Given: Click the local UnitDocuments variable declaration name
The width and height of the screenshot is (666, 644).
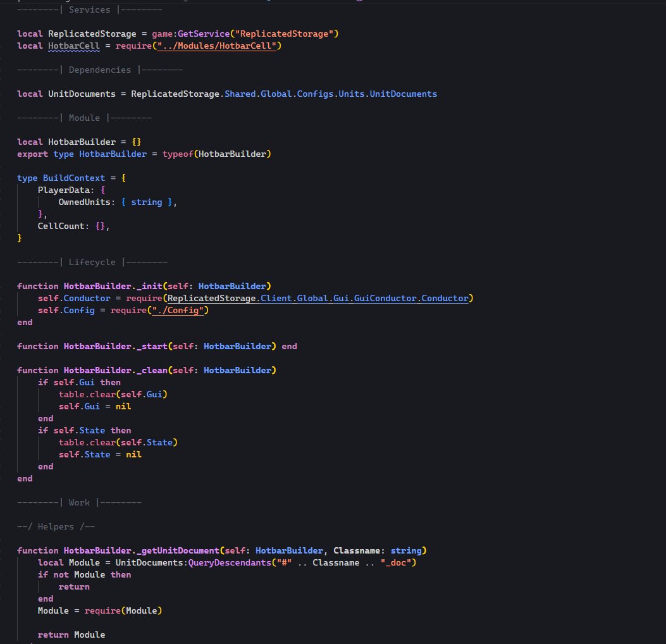Looking at the screenshot, I should (82, 94).
